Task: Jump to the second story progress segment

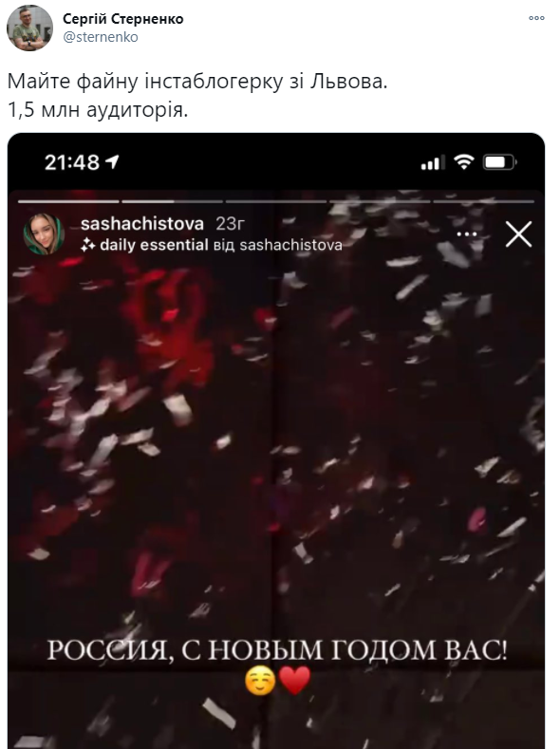Action: (172, 201)
